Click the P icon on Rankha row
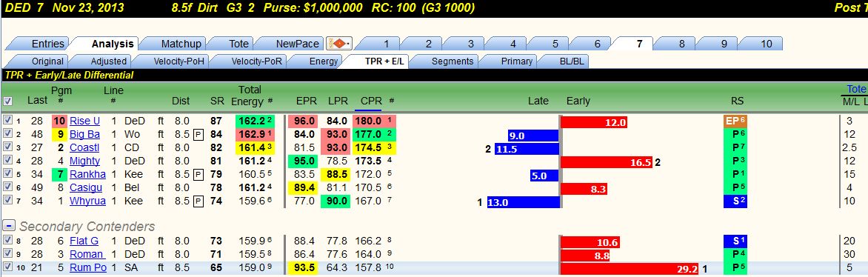The image size is (868, 277). (x=198, y=175)
